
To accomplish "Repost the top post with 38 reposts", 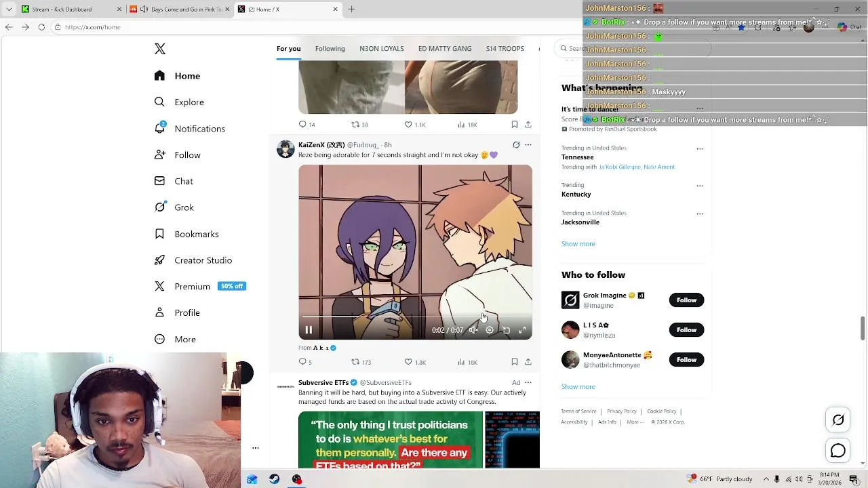I will pos(359,125).
